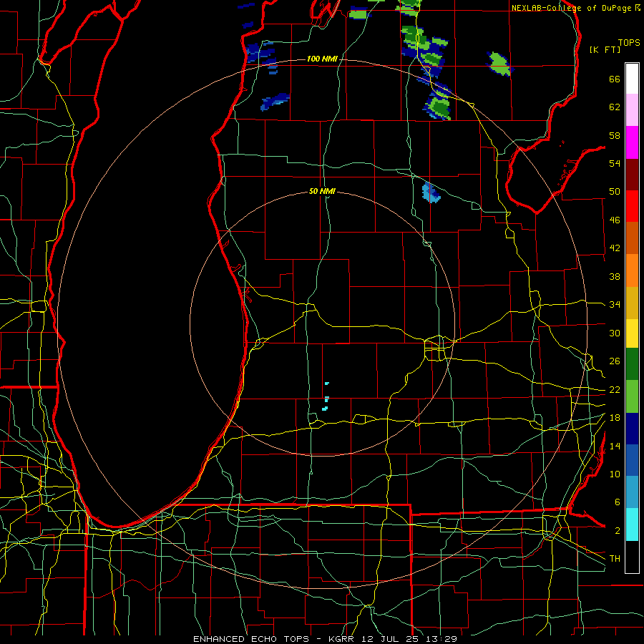Click the "54" legend value
The height and width of the screenshot is (644, 644).
(x=615, y=163)
